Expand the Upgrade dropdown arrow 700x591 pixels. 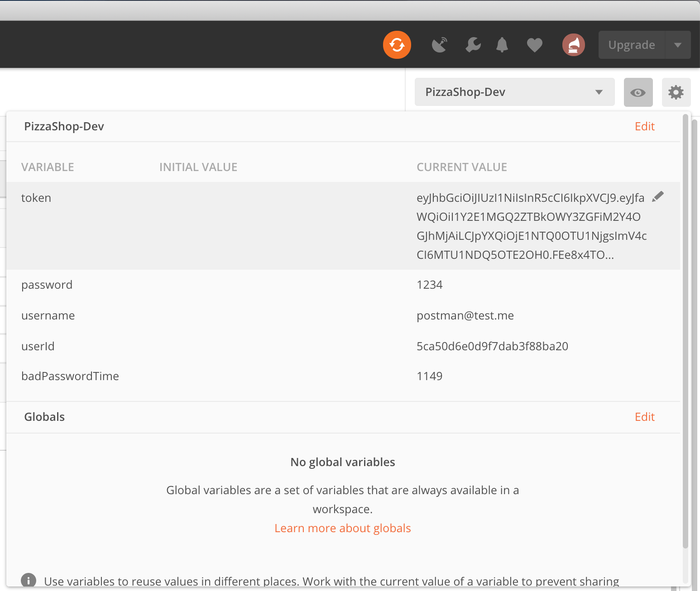tap(678, 45)
